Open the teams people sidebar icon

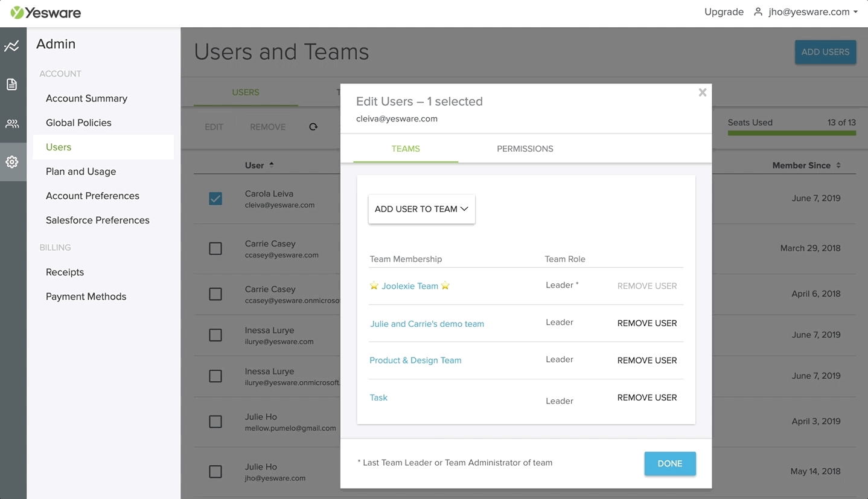pyautogui.click(x=12, y=124)
